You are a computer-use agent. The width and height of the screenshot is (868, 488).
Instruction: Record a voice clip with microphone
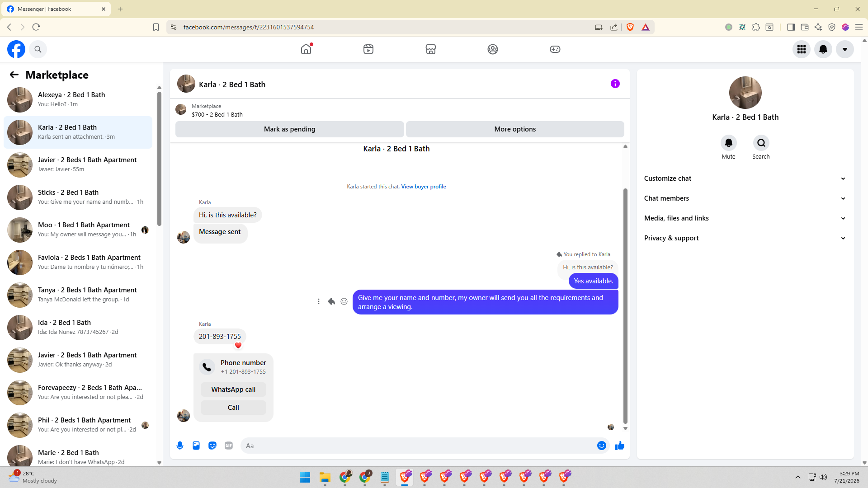(x=180, y=446)
